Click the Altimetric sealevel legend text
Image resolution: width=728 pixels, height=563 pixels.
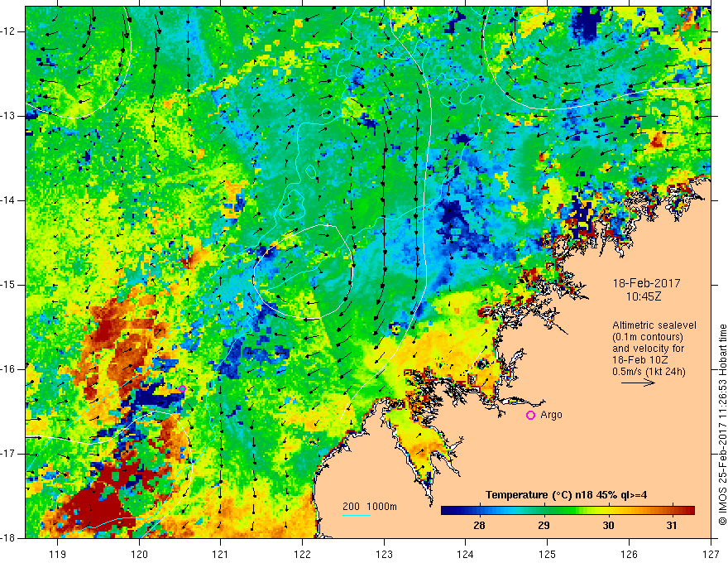pyautogui.click(x=654, y=325)
